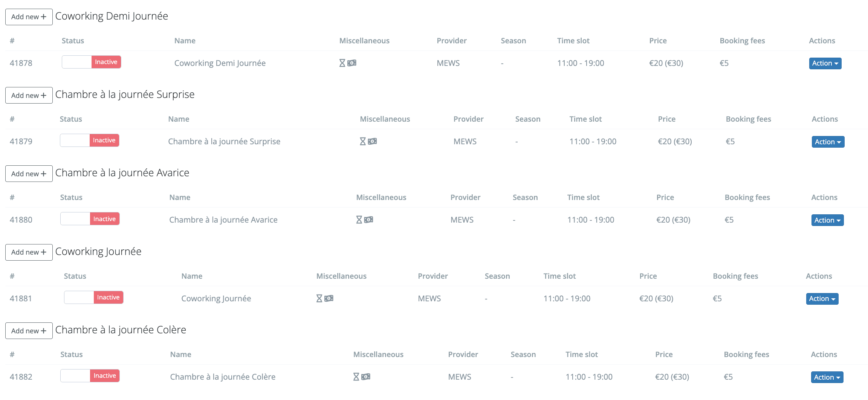
Task: Click the hourglass icon for Chambre à la journée Colère
Action: [x=356, y=377]
